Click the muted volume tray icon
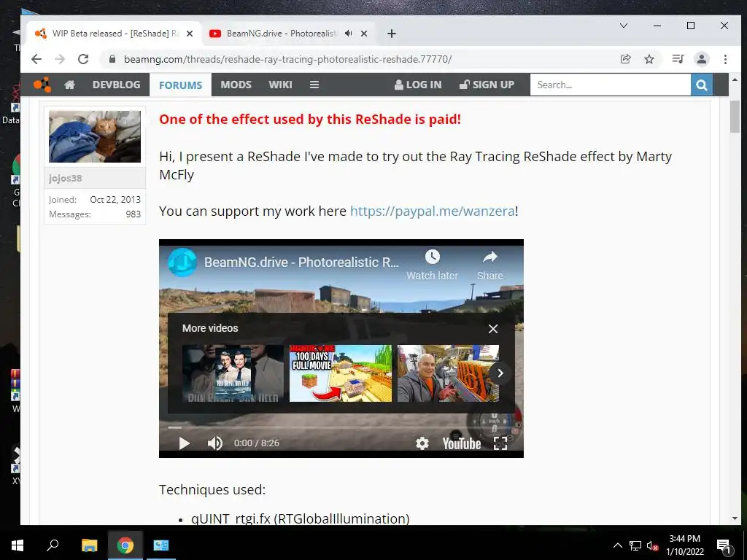747x560 pixels. point(652,545)
